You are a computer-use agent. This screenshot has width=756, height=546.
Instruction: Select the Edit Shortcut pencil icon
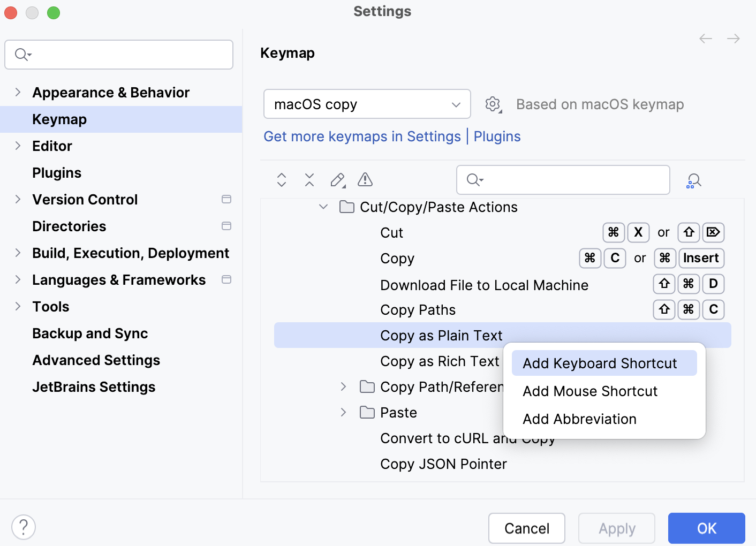[x=337, y=180]
